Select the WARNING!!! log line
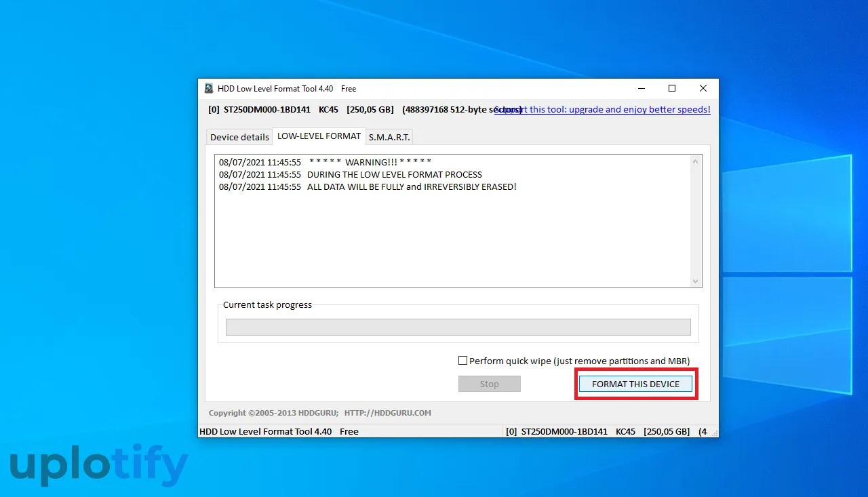 tap(325, 162)
